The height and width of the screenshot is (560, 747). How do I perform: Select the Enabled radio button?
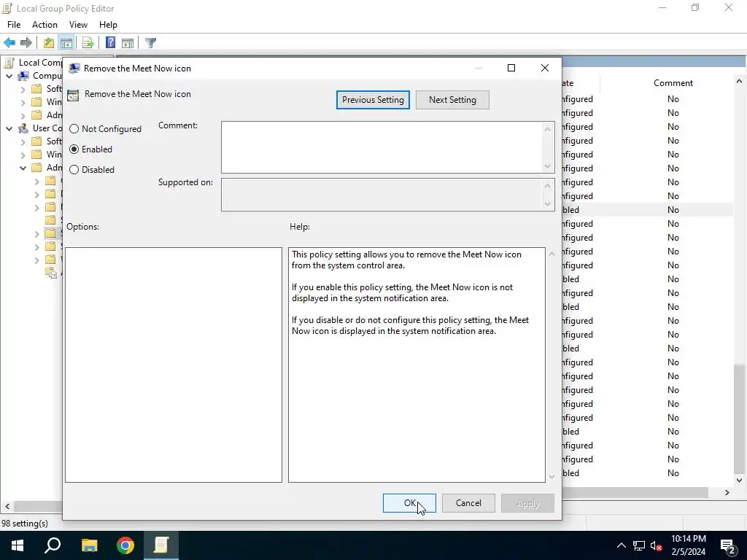(74, 149)
